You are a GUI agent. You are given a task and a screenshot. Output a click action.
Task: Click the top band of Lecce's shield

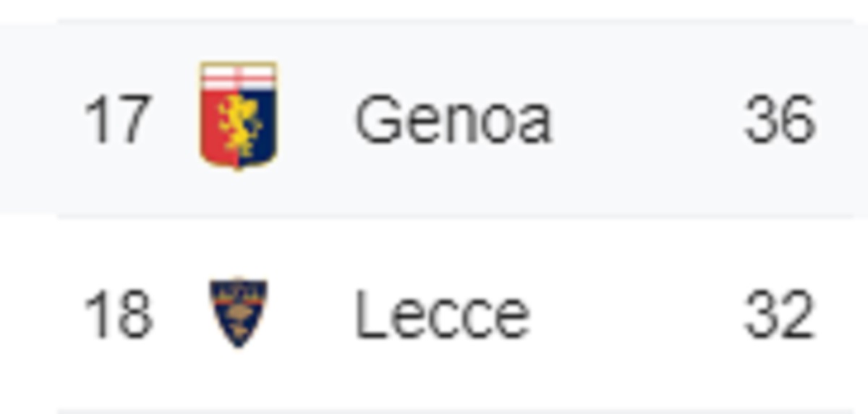click(239, 287)
